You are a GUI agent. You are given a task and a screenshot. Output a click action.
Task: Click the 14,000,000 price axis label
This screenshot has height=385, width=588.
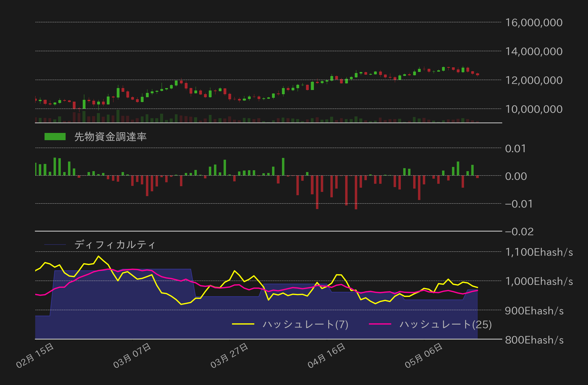[534, 51]
